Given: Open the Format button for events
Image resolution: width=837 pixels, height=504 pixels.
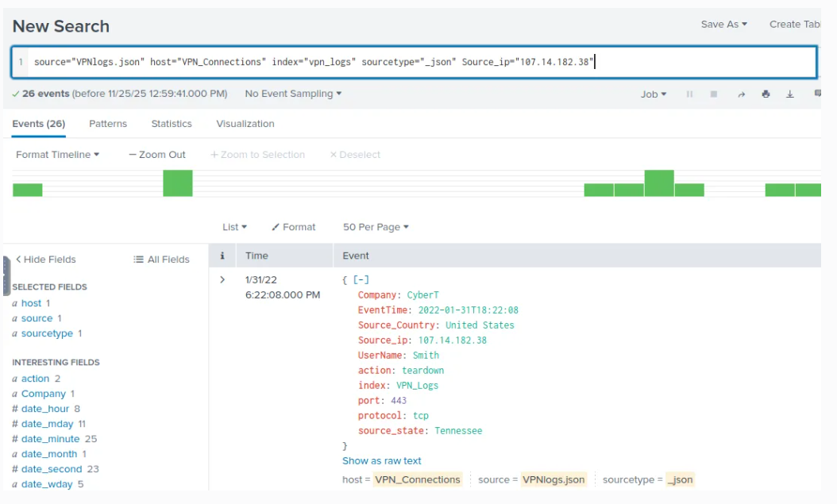Looking at the screenshot, I should 293,227.
